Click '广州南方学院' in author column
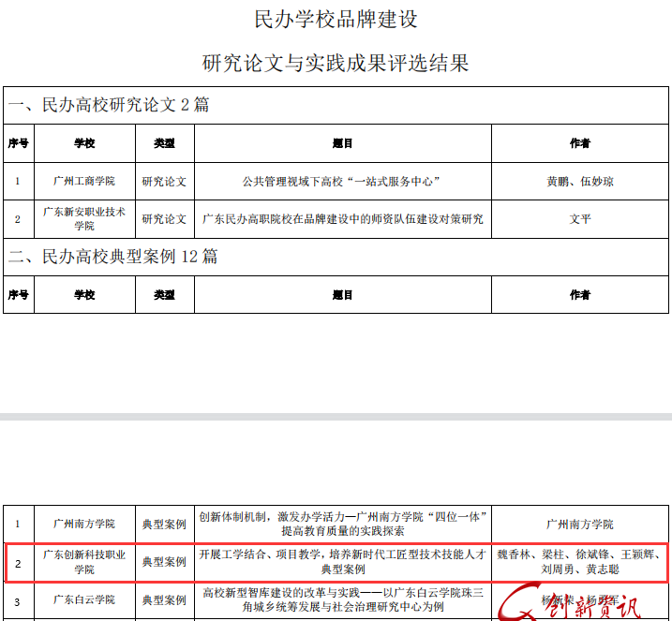 (x=580, y=524)
